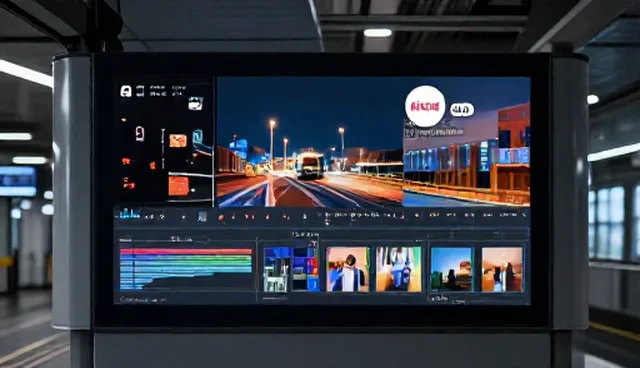The image size is (640, 368).
Task: Select the upper orange square icon in left panel
Action: [178, 141]
